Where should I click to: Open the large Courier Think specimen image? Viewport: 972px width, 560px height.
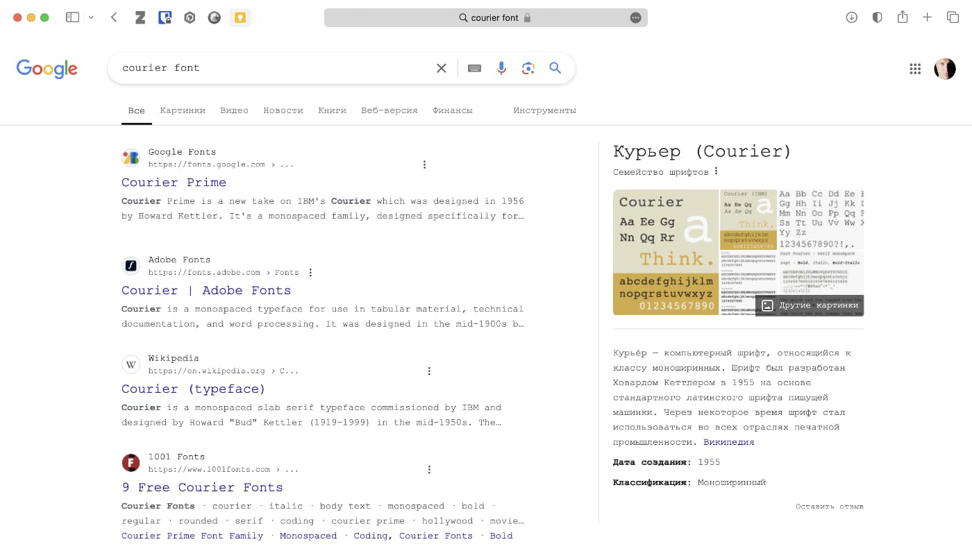(666, 252)
